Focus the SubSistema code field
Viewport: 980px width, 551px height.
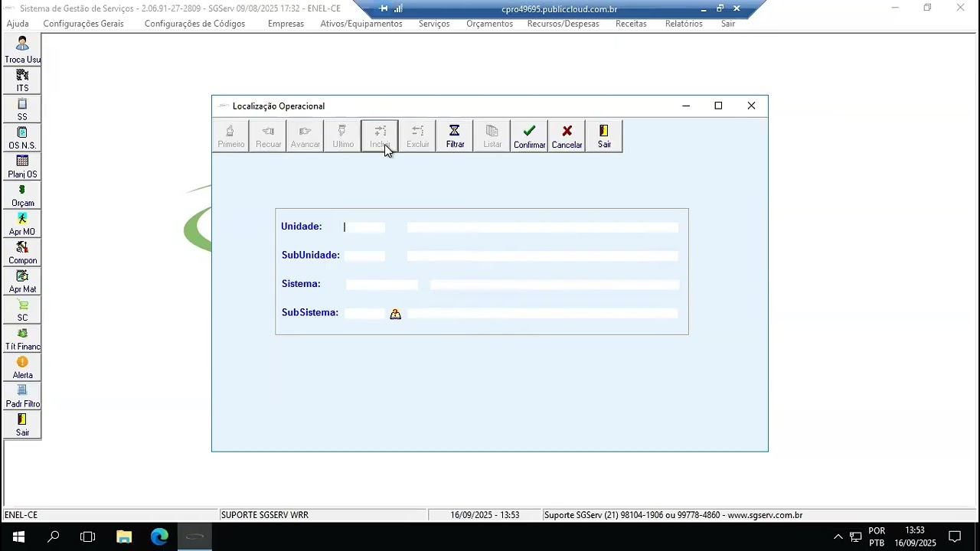[x=364, y=313]
